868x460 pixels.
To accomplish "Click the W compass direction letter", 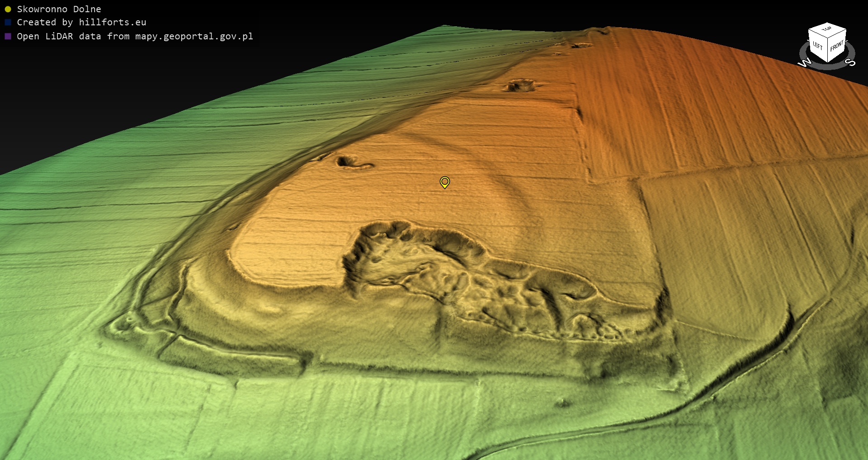I will pyautogui.click(x=804, y=63).
